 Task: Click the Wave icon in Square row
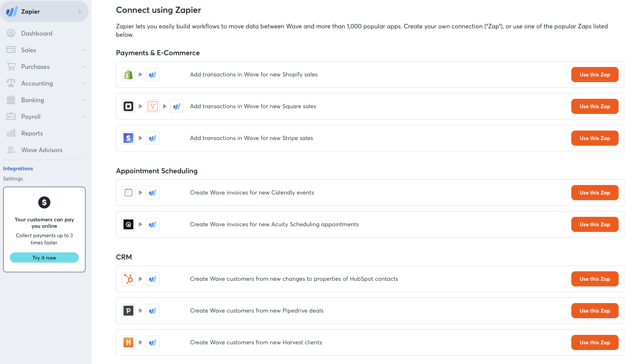point(177,106)
